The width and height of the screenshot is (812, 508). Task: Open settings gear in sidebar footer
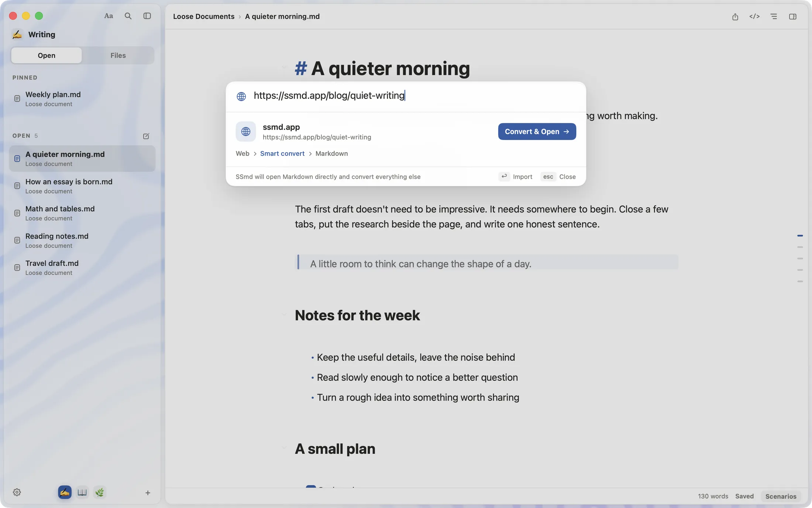click(17, 492)
